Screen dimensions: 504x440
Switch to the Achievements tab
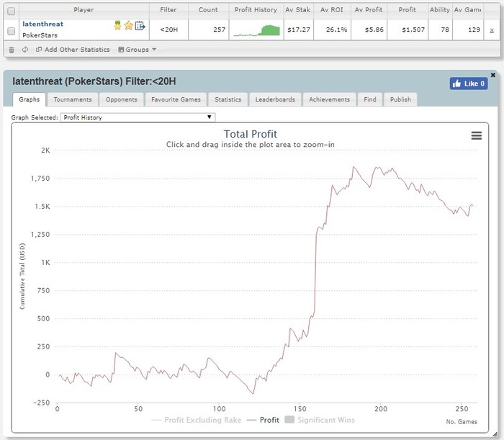(x=330, y=99)
